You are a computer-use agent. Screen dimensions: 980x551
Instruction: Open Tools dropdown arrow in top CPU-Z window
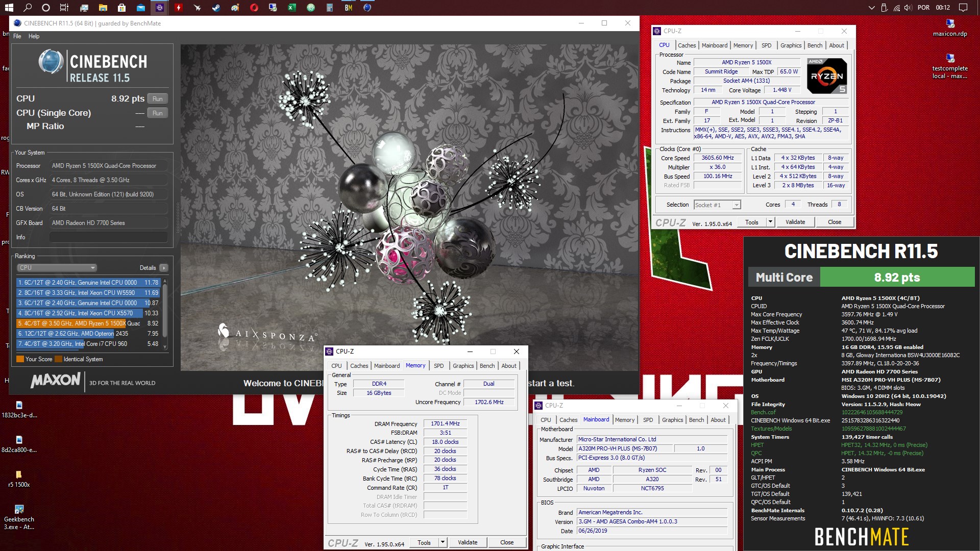pos(770,222)
